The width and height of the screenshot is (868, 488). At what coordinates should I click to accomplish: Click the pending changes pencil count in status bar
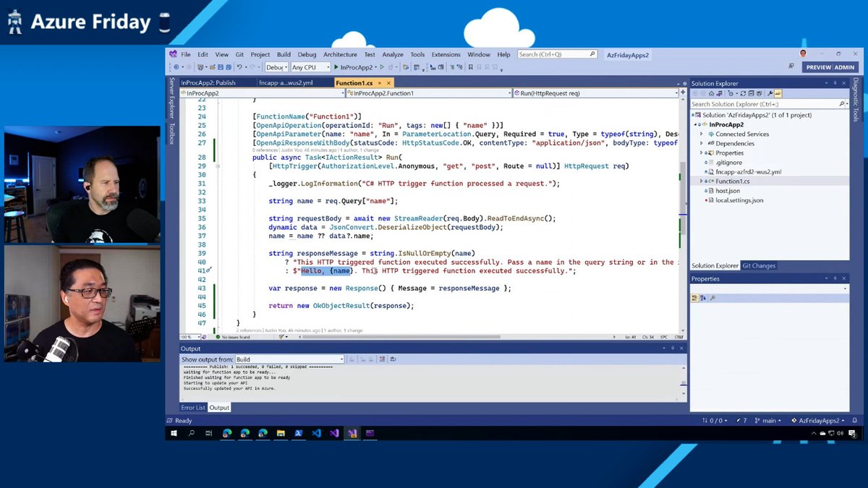tap(742, 420)
